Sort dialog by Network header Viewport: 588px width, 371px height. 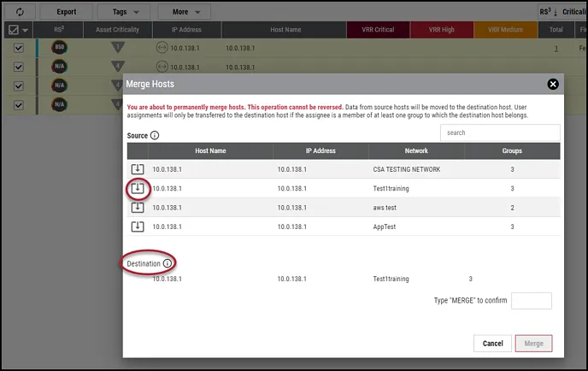tap(416, 150)
